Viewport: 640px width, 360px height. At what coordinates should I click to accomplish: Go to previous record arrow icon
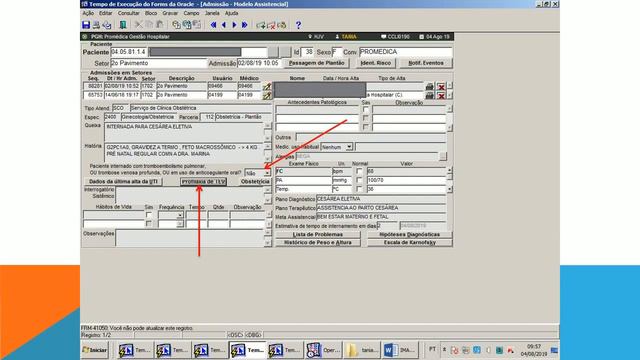(224, 25)
